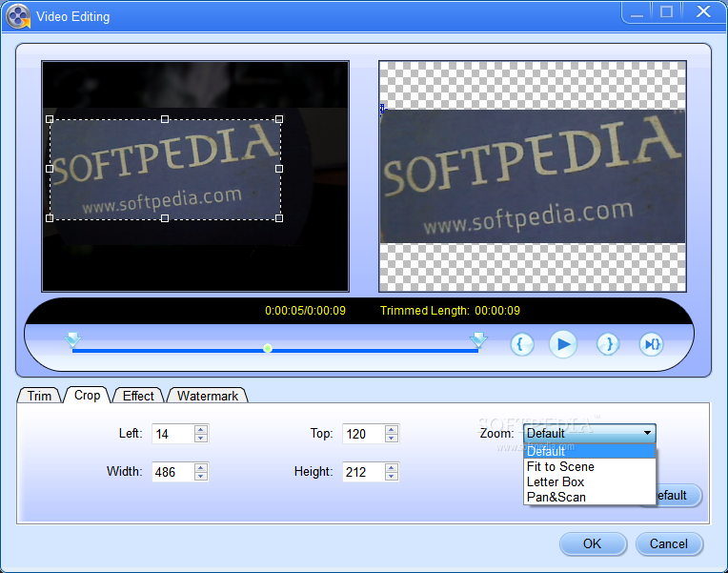Switch to the Trim tab

(39, 396)
